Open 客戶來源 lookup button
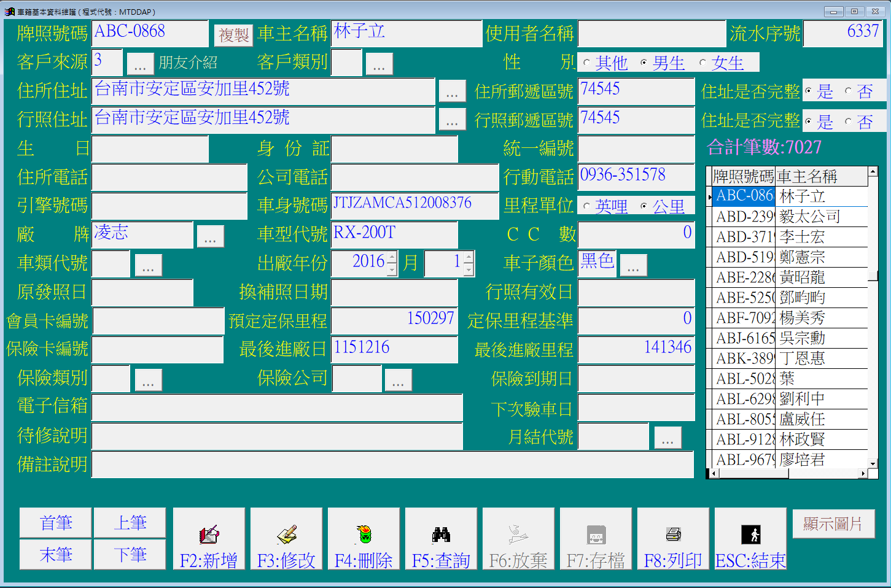The image size is (891, 588). tap(140, 64)
